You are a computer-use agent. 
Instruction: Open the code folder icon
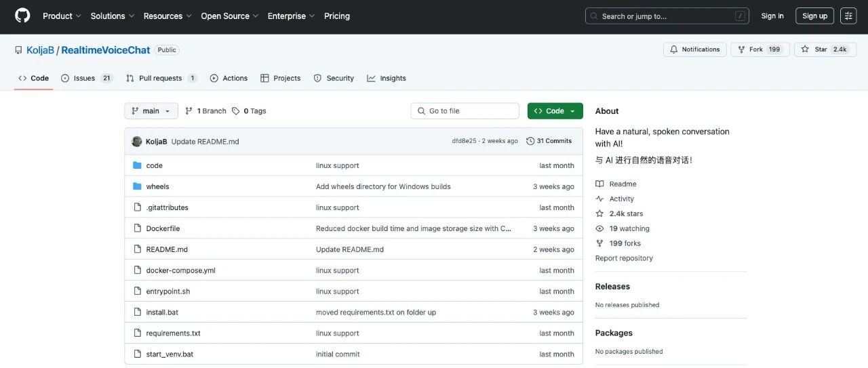point(137,165)
